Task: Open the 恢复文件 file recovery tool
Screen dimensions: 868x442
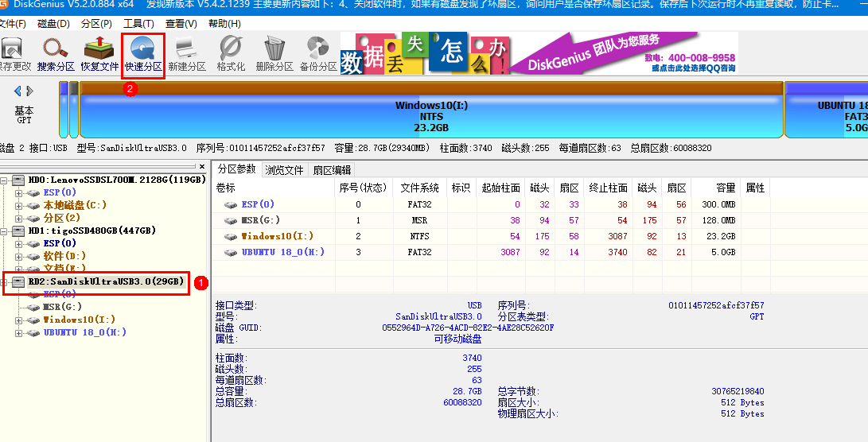Action: click(99, 53)
